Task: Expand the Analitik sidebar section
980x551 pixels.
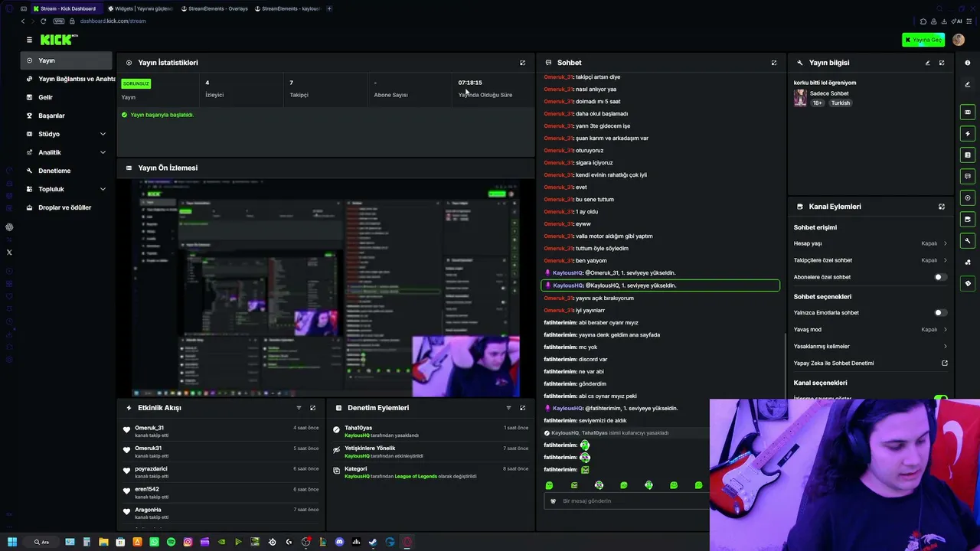Action: pyautogui.click(x=67, y=152)
